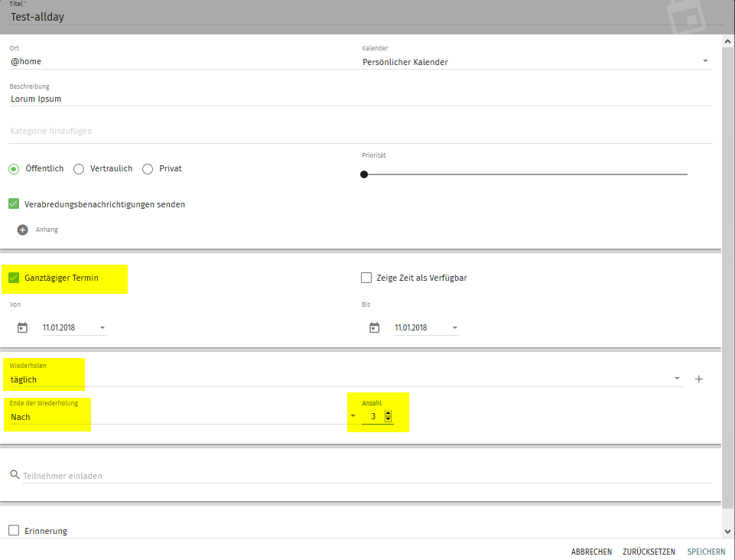The width and height of the screenshot is (735, 560).
Task: Decrease Anzahl with the down arrow
Action: click(388, 420)
